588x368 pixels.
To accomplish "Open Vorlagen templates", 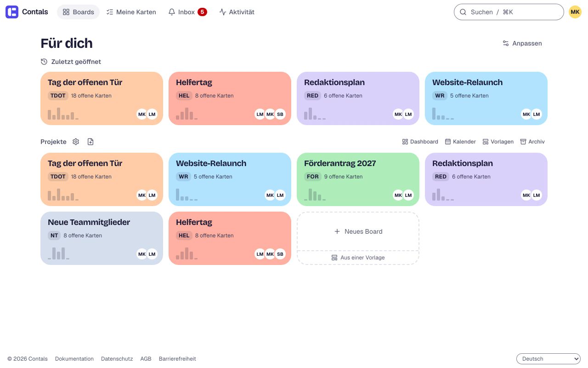I will click(498, 142).
